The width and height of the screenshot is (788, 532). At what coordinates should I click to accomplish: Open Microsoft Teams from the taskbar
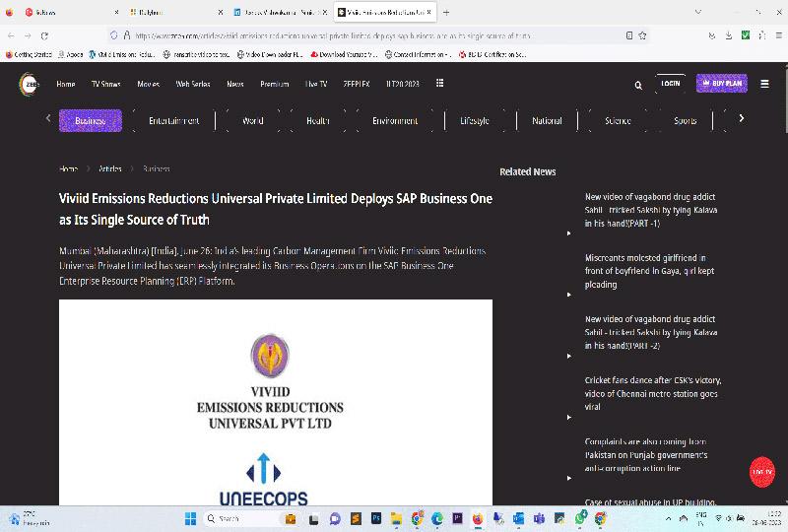click(539, 518)
